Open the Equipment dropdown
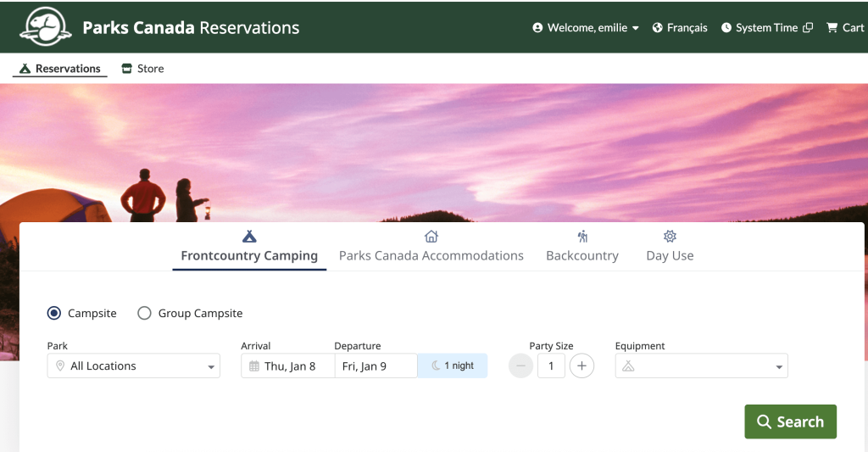The height and width of the screenshot is (452, 868). tap(701, 366)
